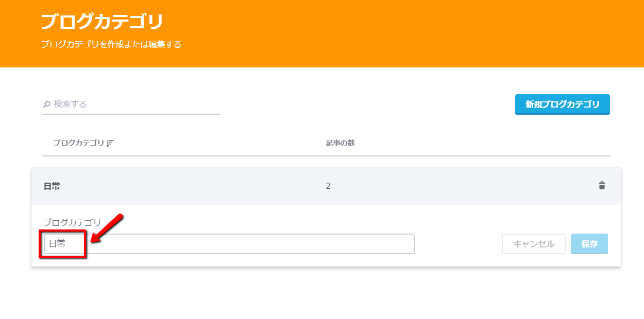Click the article count 2 in 日常 row

328,186
